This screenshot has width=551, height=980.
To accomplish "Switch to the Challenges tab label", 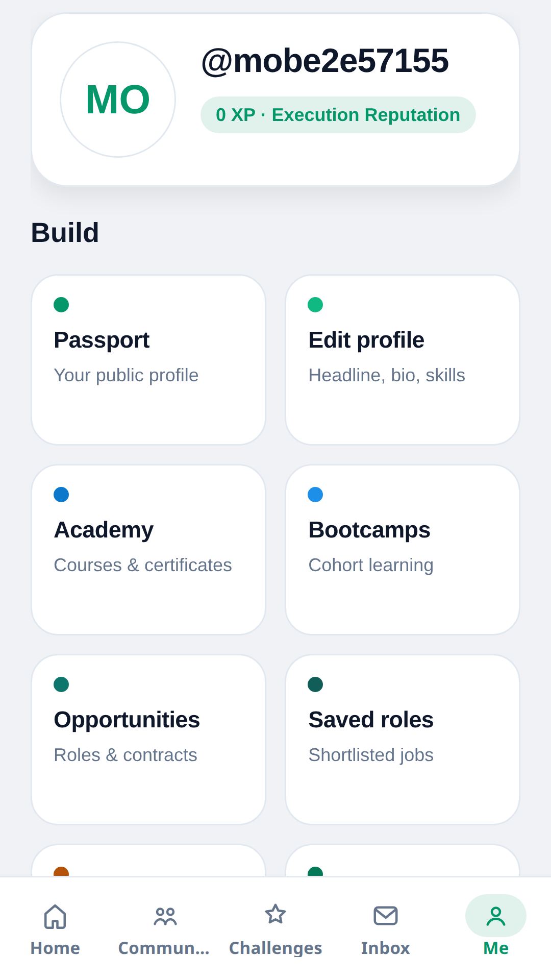I will pos(275,948).
